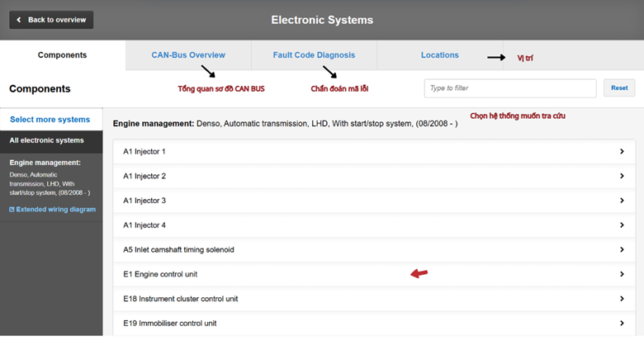644x350 pixels.
Task: Expand E19 Immobiliser control unit chevron
Action: click(x=622, y=323)
